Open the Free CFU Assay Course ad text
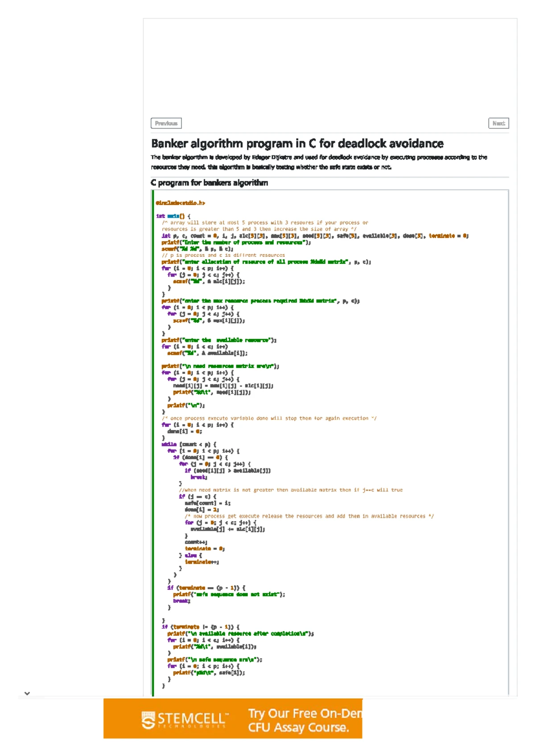 (x=305, y=720)
